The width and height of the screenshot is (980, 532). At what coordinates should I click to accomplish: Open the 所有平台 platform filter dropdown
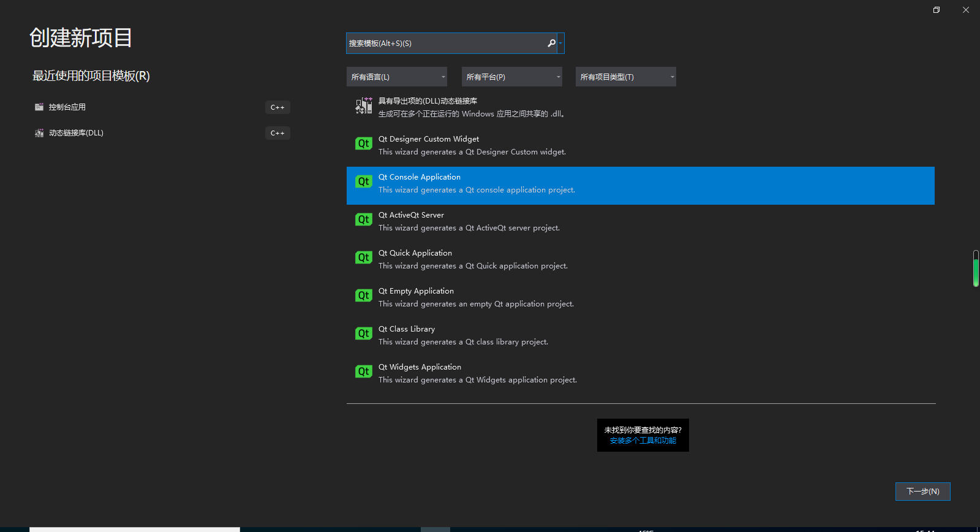[511, 77]
